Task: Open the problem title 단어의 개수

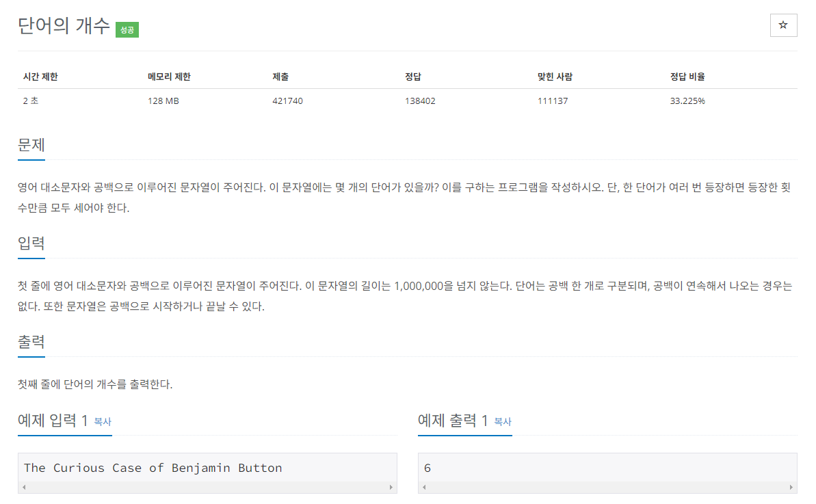Action: (x=66, y=26)
